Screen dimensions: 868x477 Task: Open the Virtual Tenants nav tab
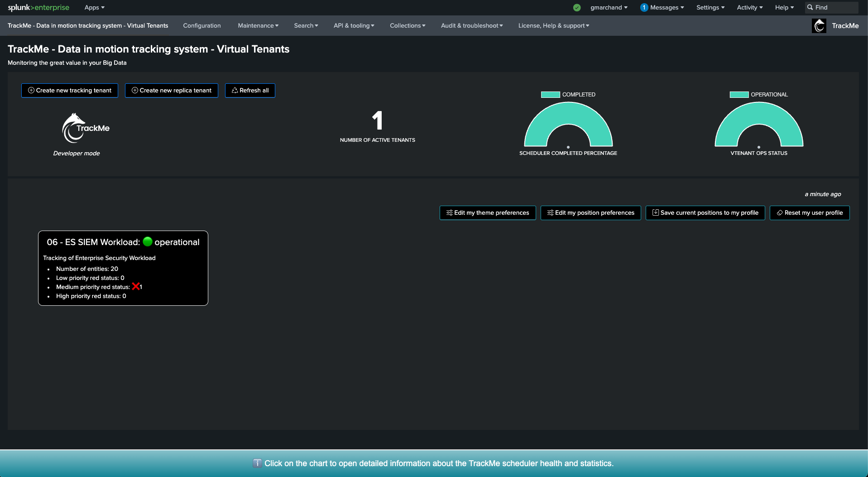(x=88, y=25)
